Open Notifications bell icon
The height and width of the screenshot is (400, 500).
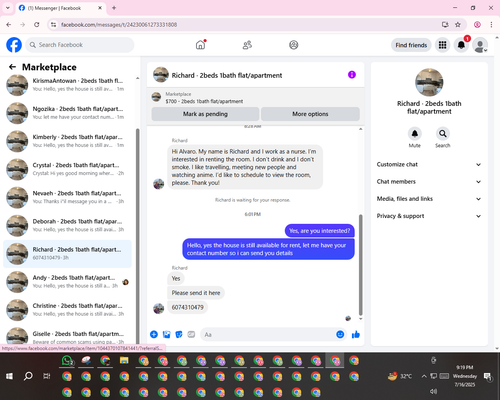(461, 45)
